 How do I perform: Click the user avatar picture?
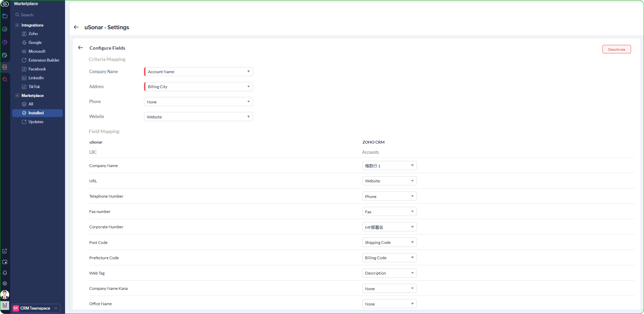point(5,294)
